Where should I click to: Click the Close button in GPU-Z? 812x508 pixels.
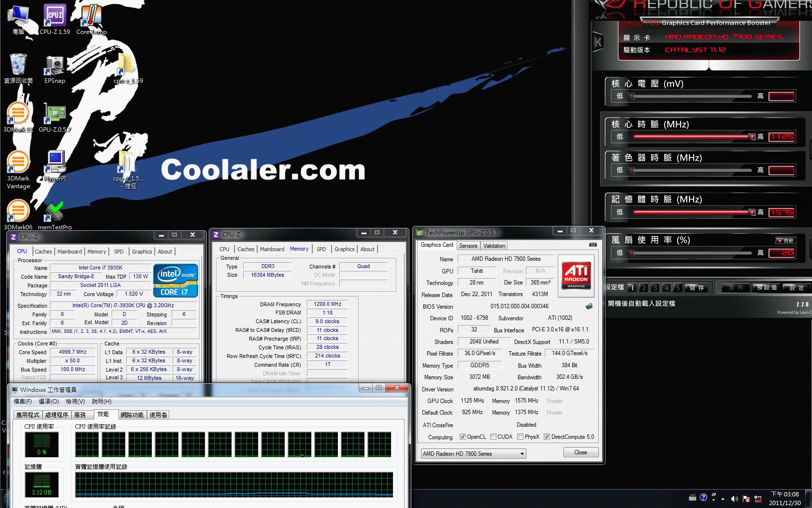[x=580, y=452]
